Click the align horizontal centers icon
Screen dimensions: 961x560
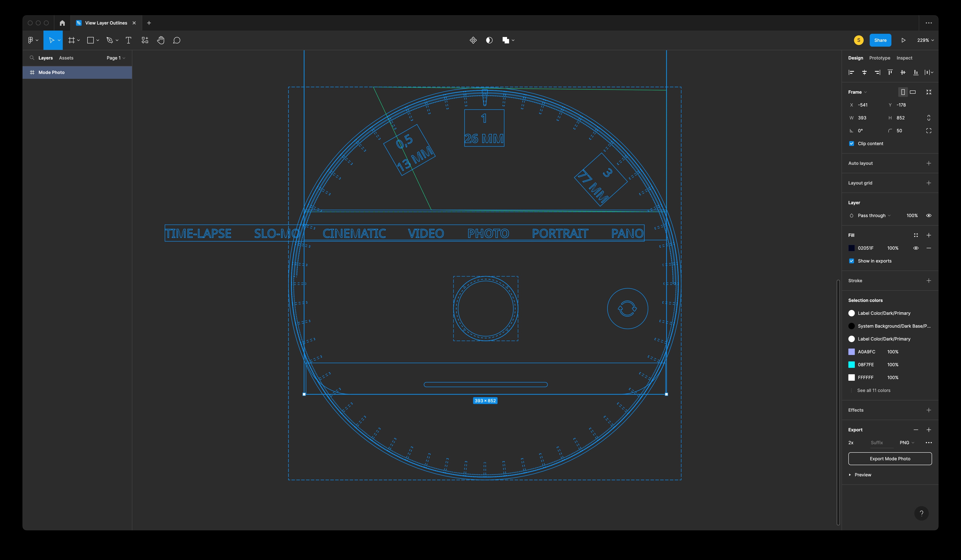[x=864, y=72]
